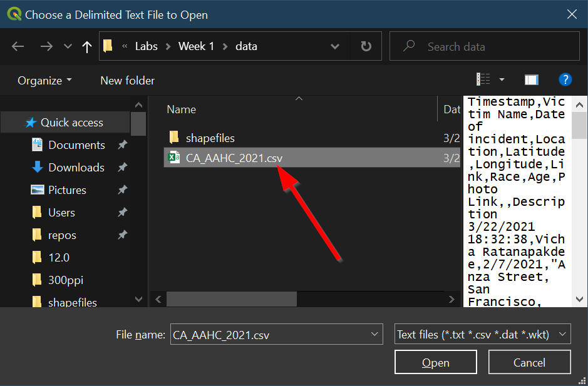This screenshot has height=386, width=588.
Task: Select the shapefiles folder in file list
Action: click(210, 138)
